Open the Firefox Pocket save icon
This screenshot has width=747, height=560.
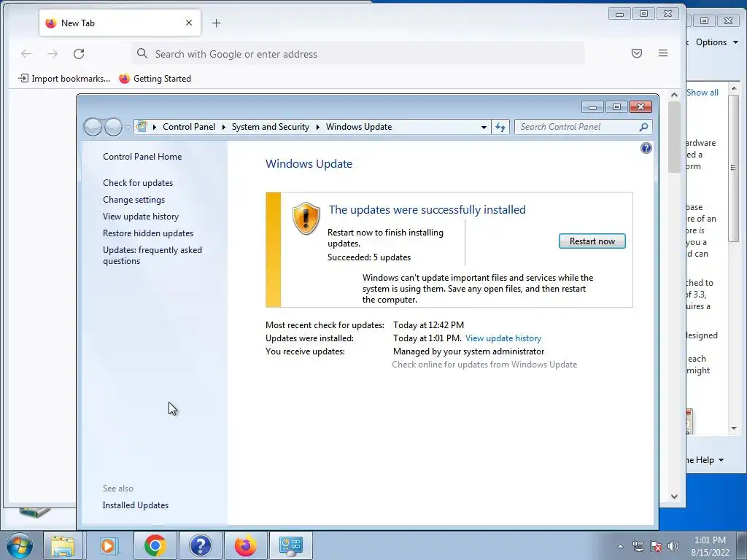(x=636, y=53)
